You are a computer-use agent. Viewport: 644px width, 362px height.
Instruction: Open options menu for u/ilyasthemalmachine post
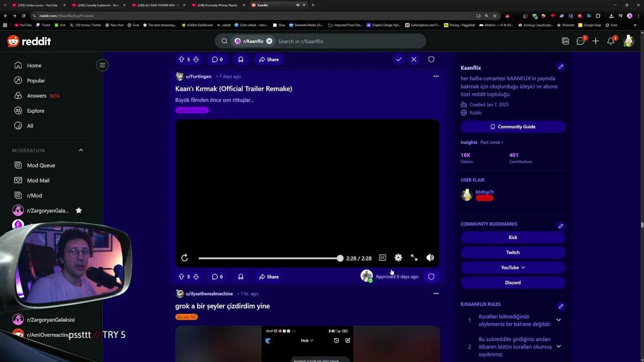[436, 294]
